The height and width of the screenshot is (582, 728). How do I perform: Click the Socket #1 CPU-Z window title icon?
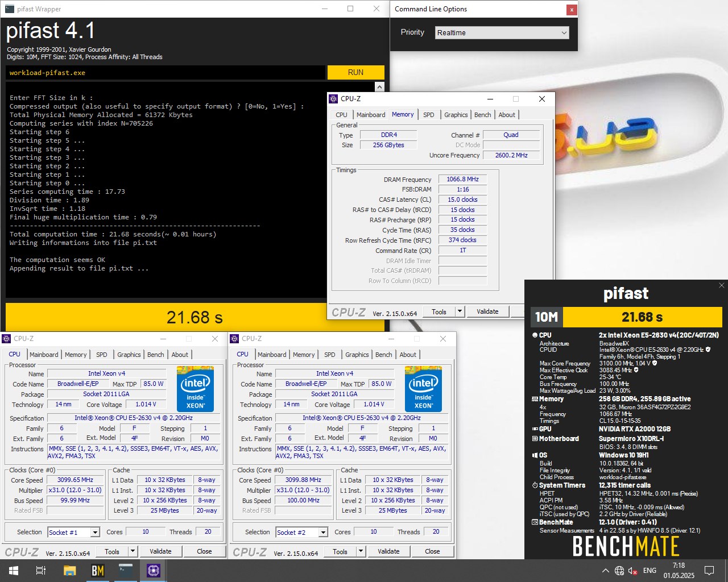coord(7,338)
